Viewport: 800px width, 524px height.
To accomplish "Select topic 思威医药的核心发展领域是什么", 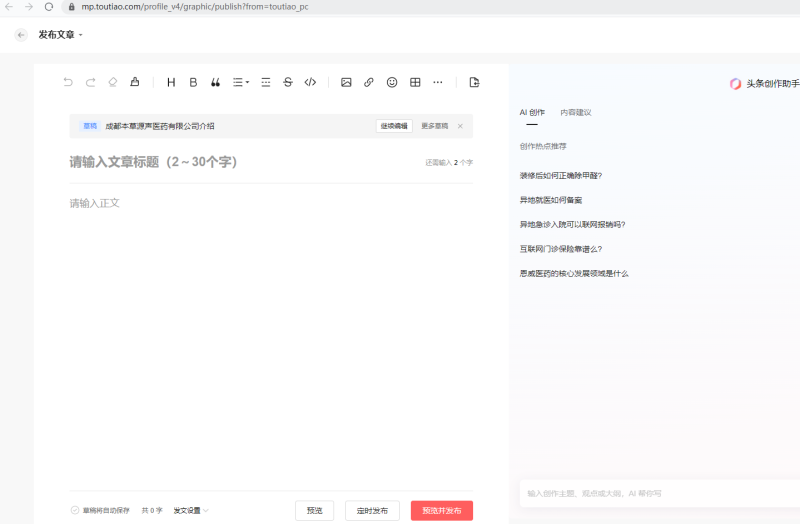I will click(574, 273).
